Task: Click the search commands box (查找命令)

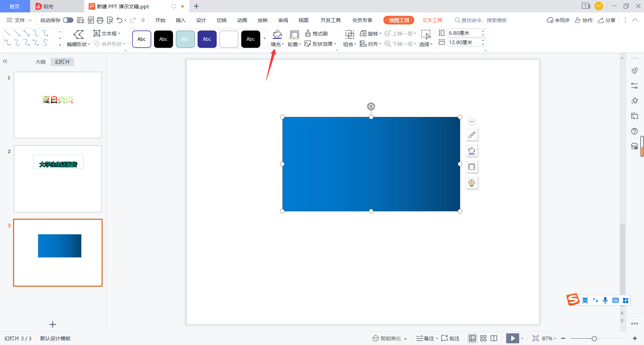Action: 481,20
